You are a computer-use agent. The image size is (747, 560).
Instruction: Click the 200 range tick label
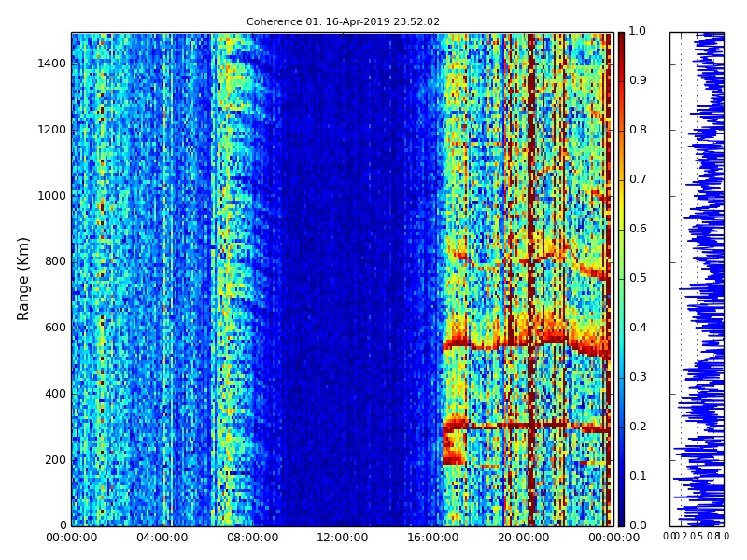click(x=55, y=460)
